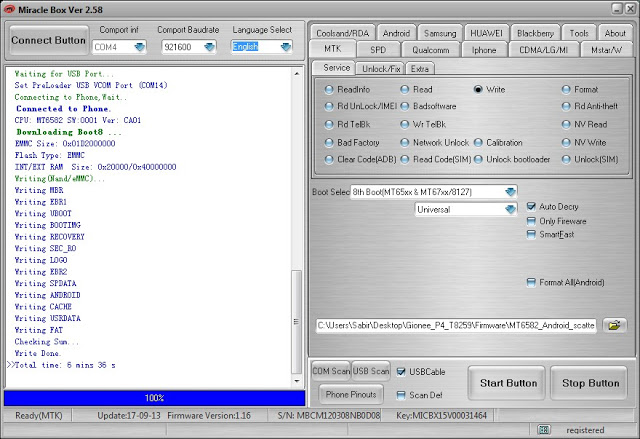Switch to the Coolsand/RDA tab
This screenshot has width=640, height=439.
click(342, 33)
